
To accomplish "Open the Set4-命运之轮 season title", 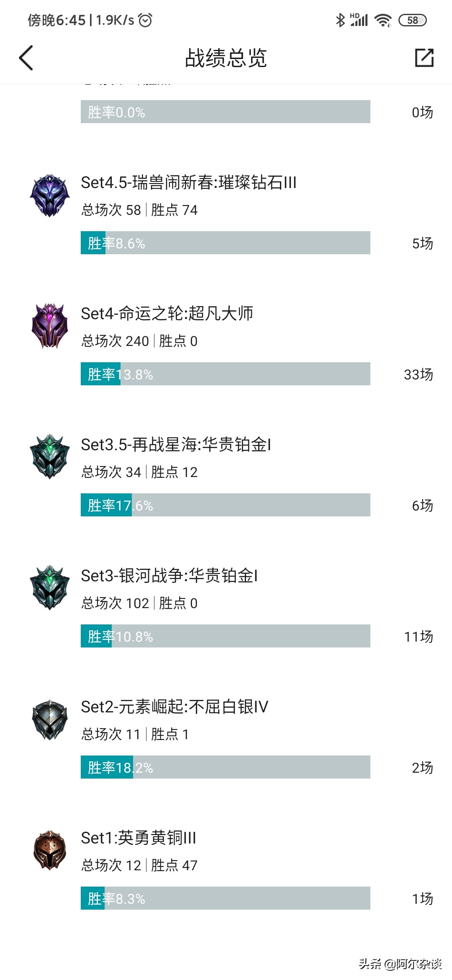I will coord(167,313).
